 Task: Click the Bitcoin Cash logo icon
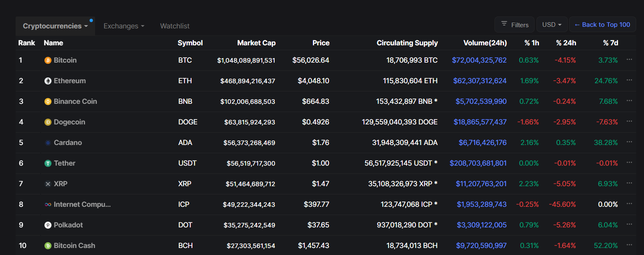(48, 246)
